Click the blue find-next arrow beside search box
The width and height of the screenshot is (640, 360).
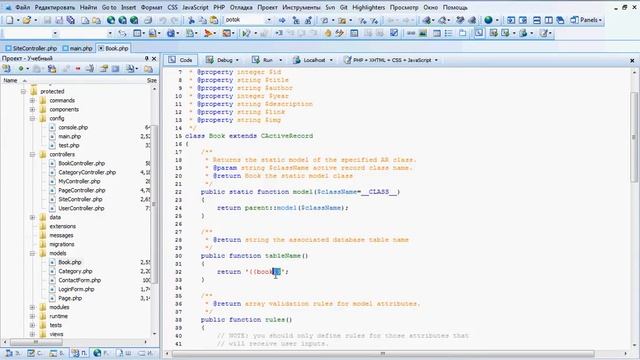282,20
